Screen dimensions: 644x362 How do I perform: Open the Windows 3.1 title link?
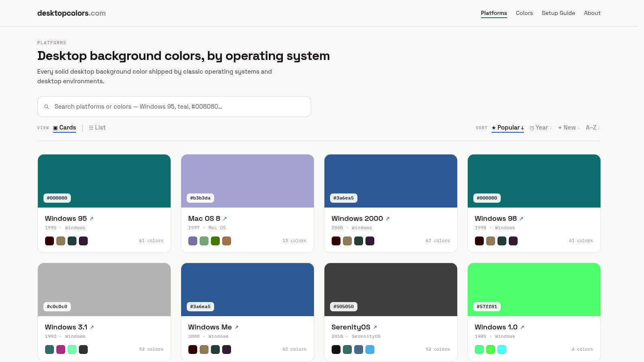66,327
